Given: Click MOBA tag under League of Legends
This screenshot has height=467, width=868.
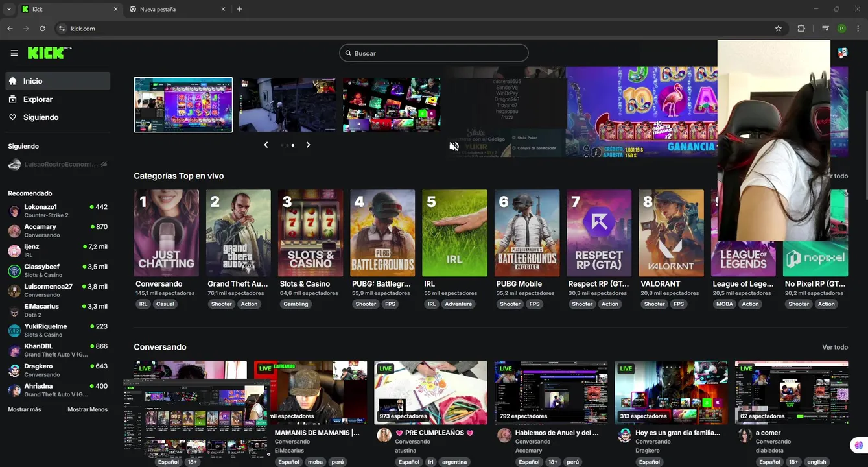Looking at the screenshot, I should pos(725,304).
